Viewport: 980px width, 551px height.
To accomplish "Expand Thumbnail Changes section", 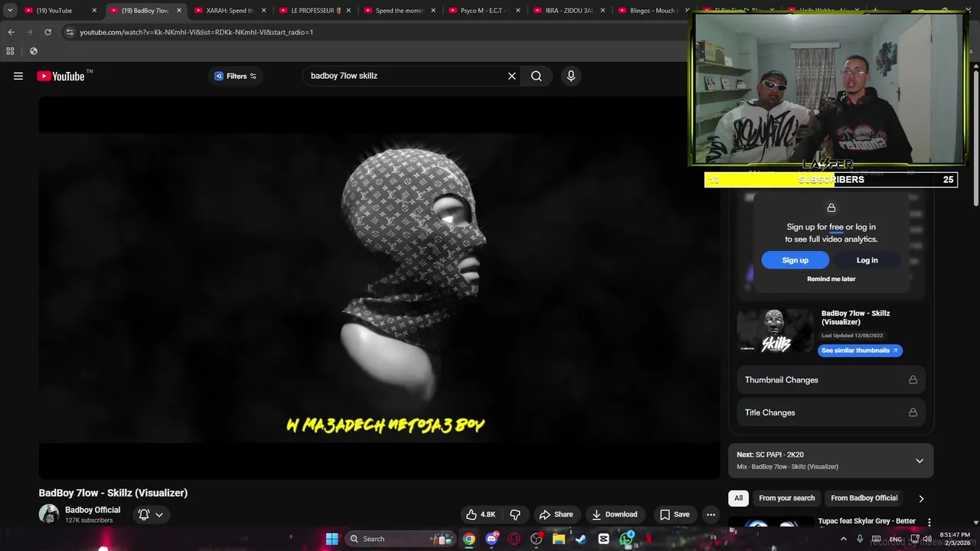I will (831, 380).
